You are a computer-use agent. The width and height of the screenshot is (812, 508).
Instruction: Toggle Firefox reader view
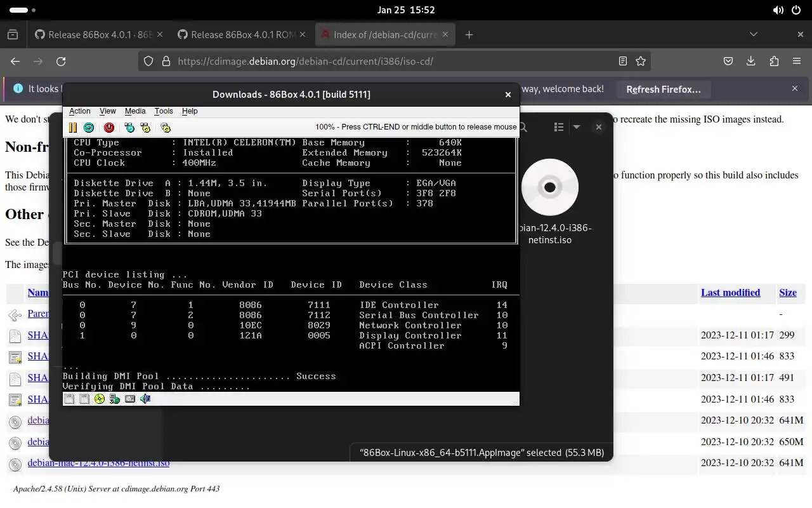pos(623,62)
